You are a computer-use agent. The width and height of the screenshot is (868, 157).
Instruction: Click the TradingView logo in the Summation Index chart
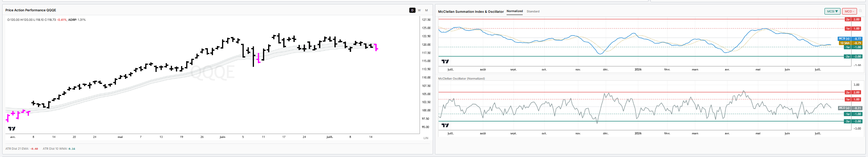pos(445,61)
